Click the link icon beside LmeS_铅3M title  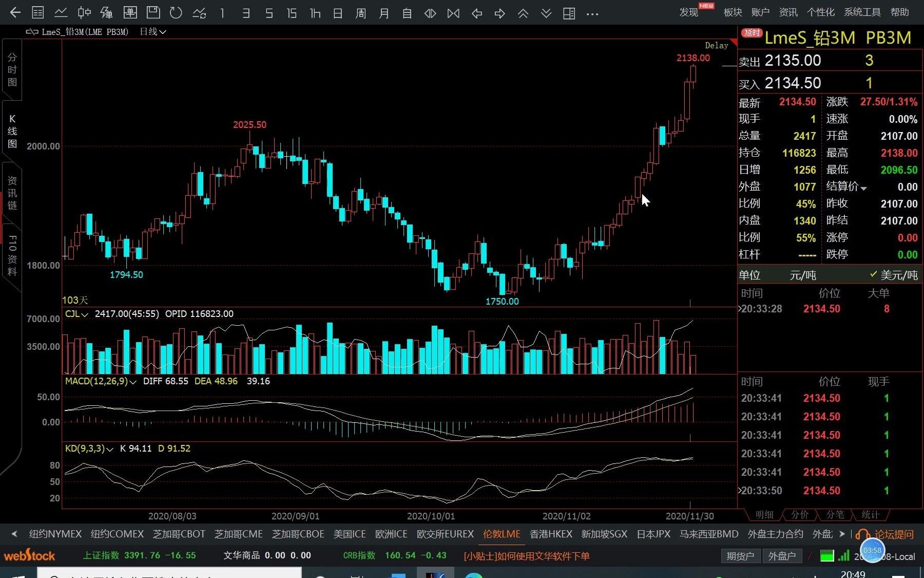click(32, 32)
